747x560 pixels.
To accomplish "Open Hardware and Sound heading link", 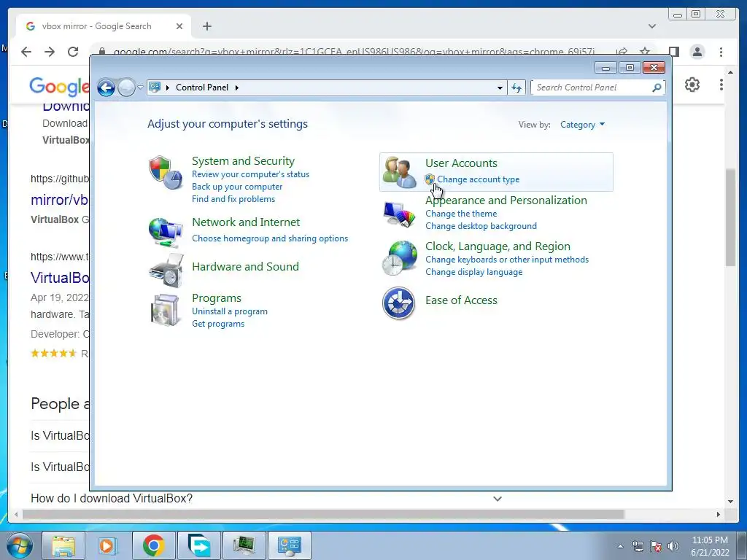I will pyautogui.click(x=245, y=267).
